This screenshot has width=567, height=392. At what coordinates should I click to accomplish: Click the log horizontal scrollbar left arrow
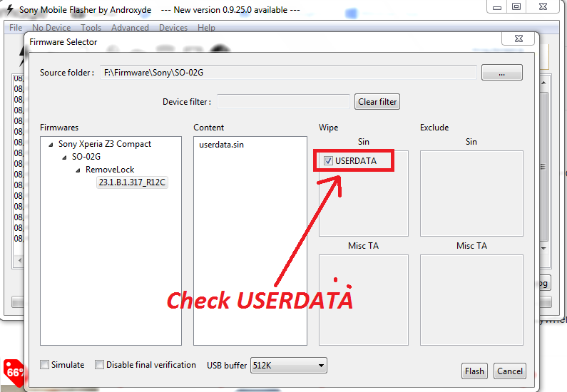(19, 260)
